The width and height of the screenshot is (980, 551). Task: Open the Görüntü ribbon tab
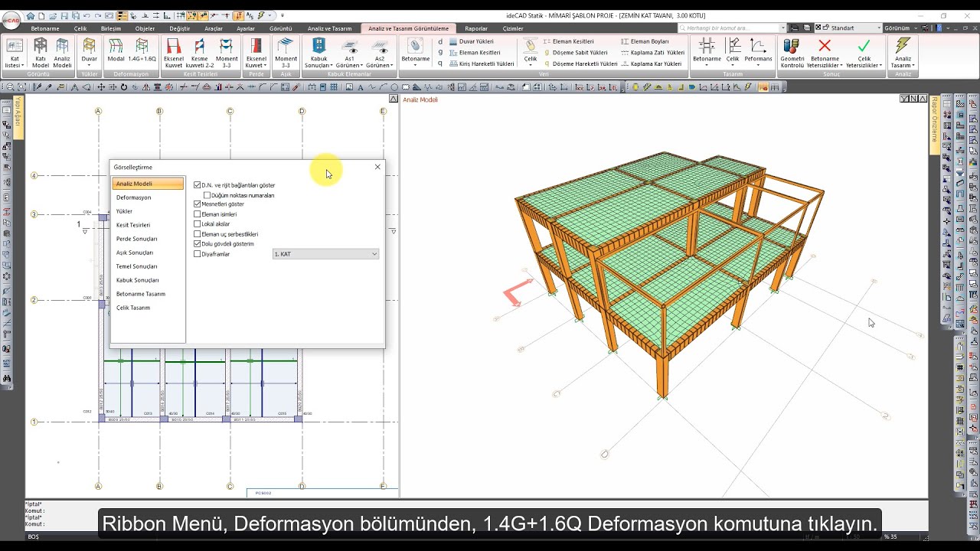281,28
